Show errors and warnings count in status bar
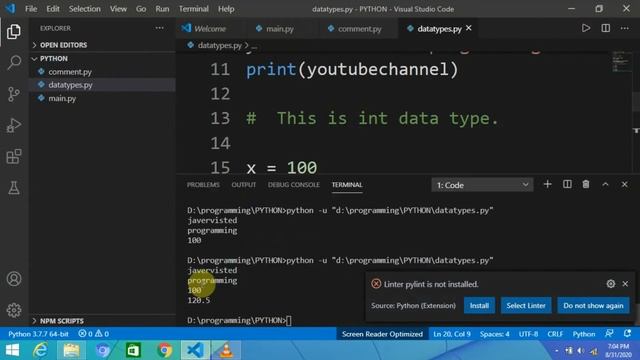Viewport: 640px width, 360px height. point(93,333)
